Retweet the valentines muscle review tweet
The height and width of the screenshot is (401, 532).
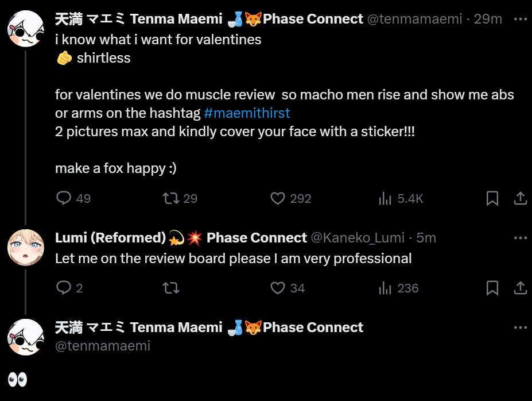coord(171,199)
